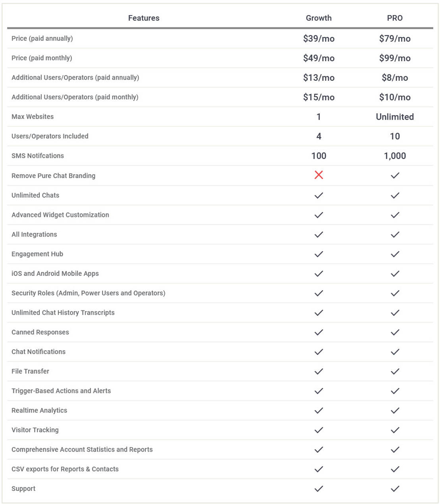This screenshot has height=504, width=440.
Task: Click PRO checkmark for Realtime Analytics
Action: click(395, 411)
